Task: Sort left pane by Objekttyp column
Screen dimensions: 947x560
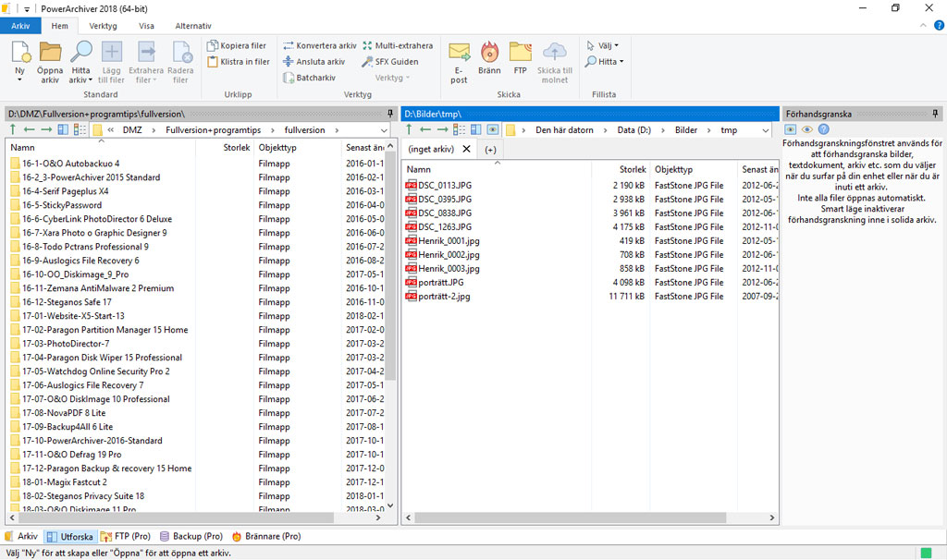Action: pyautogui.click(x=277, y=147)
